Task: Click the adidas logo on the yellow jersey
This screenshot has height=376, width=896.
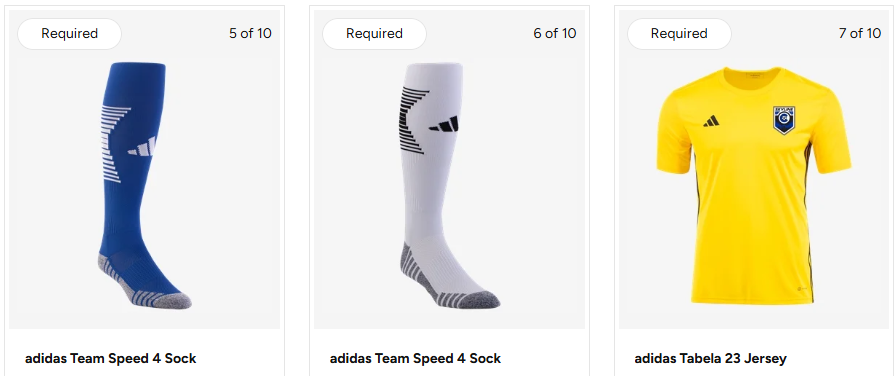Action: (x=711, y=121)
